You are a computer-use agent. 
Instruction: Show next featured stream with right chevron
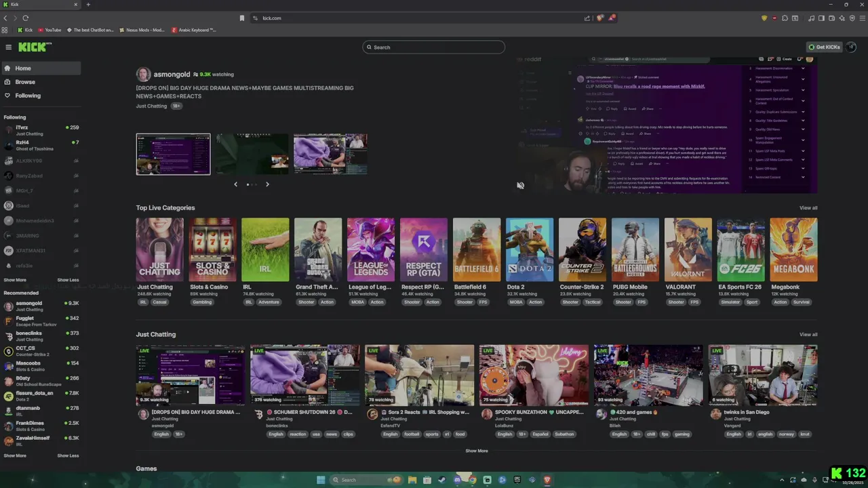tap(267, 184)
